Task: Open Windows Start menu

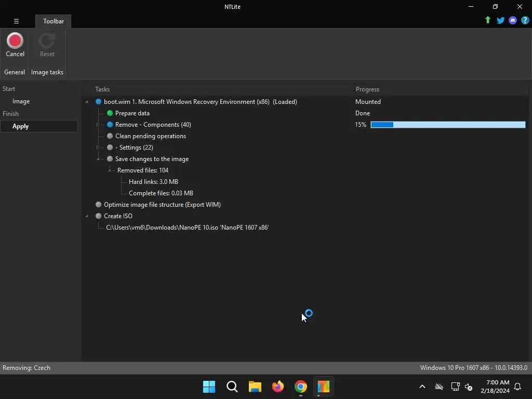Action: (x=209, y=387)
